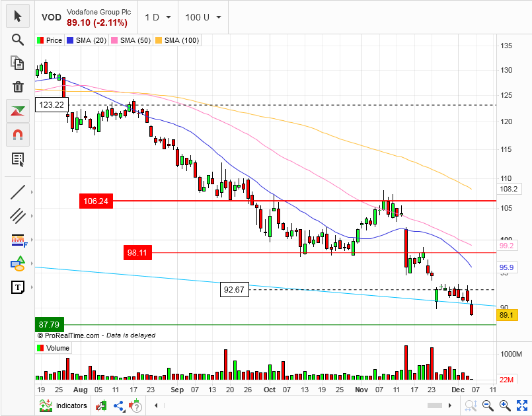The height and width of the screenshot is (416, 532).
Task: Click the SMA (100) legend entry
Action: pyautogui.click(x=177, y=40)
